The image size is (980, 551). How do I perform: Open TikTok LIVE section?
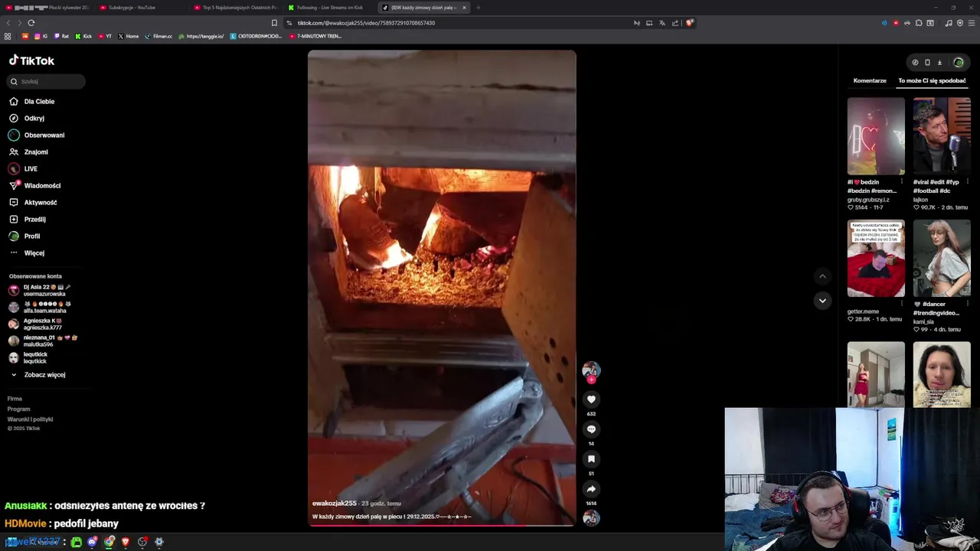tap(23, 168)
